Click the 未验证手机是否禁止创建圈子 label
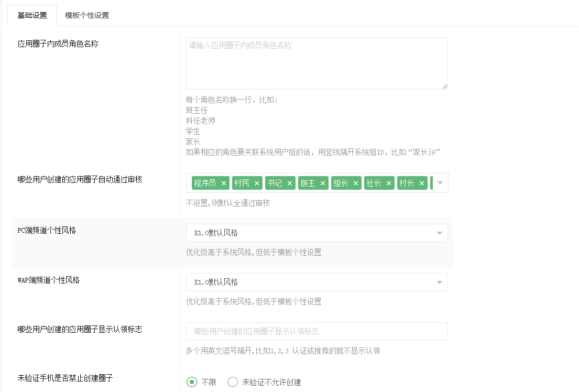The height and width of the screenshot is (392, 579). point(65,378)
